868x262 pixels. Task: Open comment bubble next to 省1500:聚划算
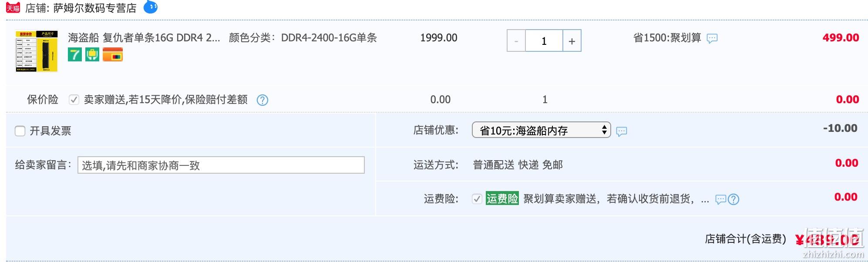(712, 39)
